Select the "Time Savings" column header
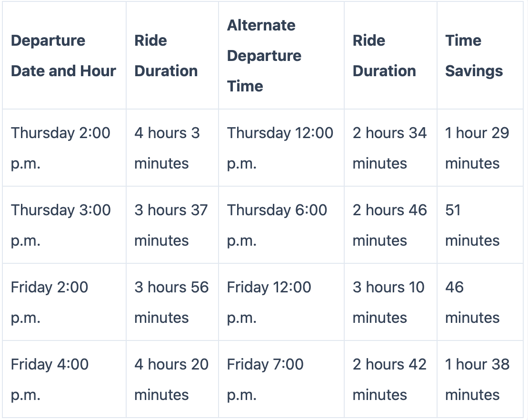 pos(480,56)
